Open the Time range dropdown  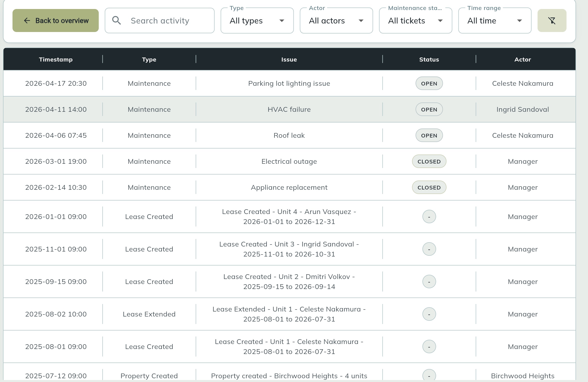coord(495,20)
